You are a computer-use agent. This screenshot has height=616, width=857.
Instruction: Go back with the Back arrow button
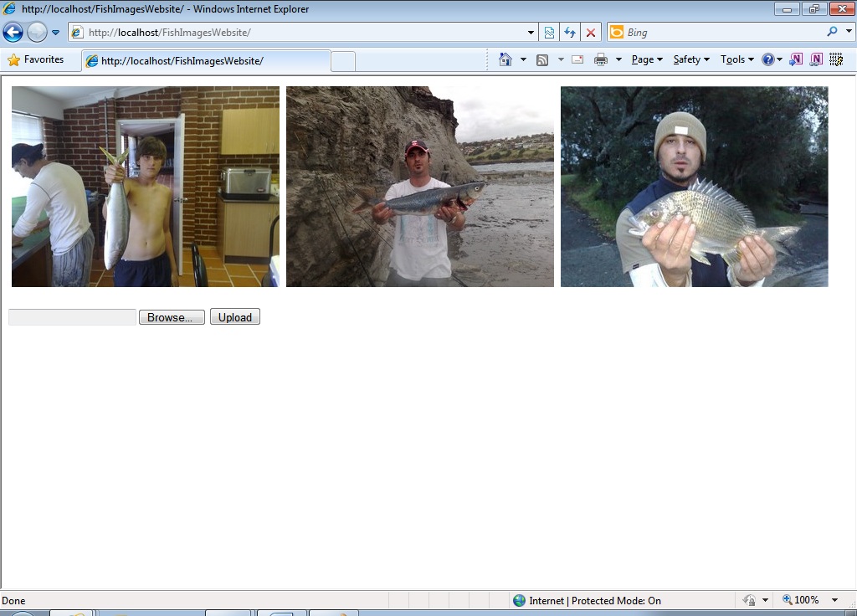click(x=13, y=33)
